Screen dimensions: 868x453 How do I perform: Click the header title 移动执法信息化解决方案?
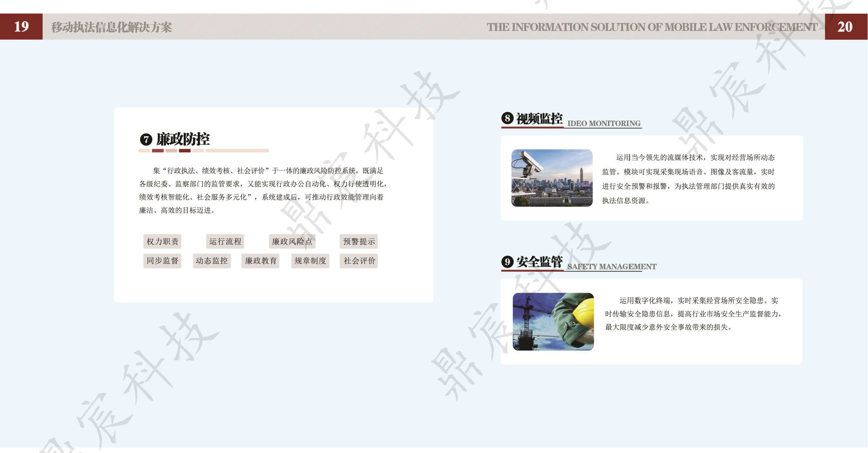111,27
